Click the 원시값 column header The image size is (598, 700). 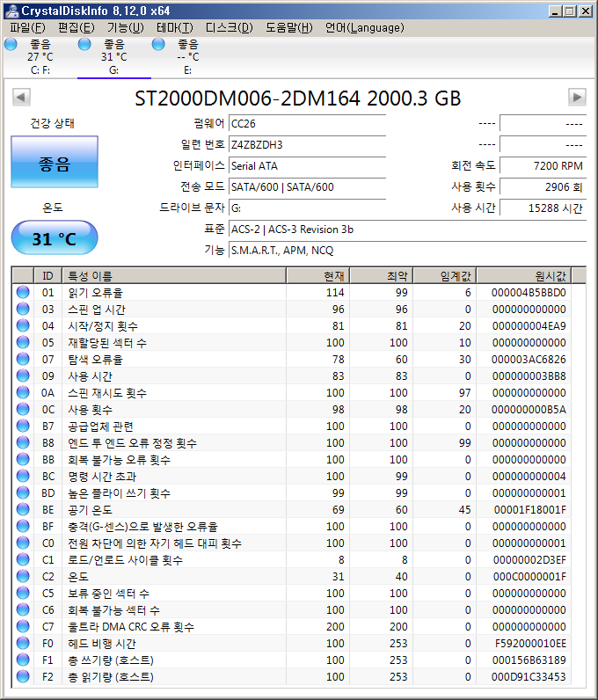(x=531, y=276)
